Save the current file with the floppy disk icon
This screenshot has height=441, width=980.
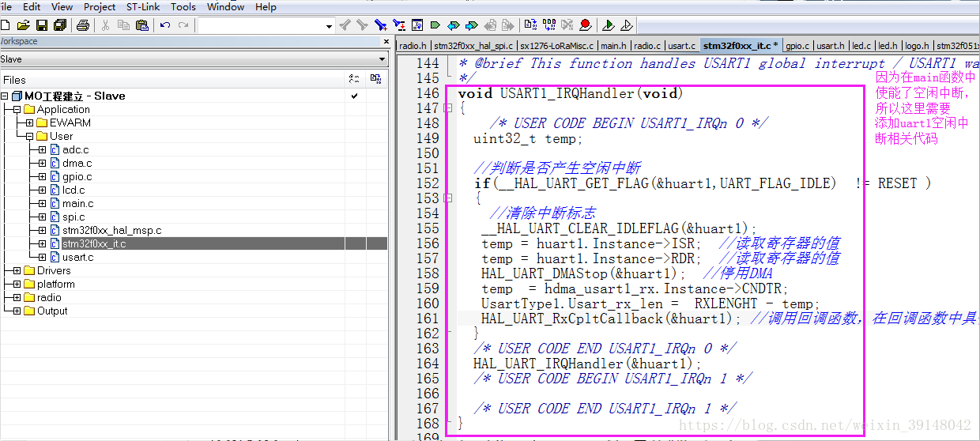coord(42,25)
